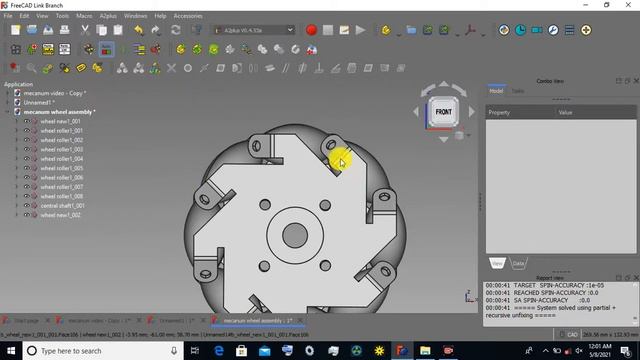Open Microsoft Edge from the taskbar
The height and width of the screenshot is (360, 640).
(x=219, y=351)
